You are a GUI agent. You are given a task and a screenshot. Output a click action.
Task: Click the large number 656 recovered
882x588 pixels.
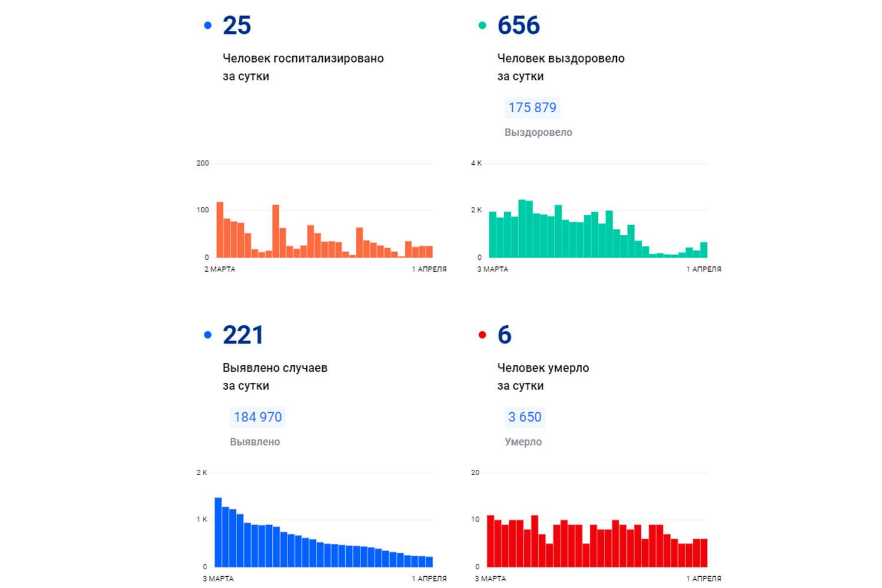[x=519, y=25]
